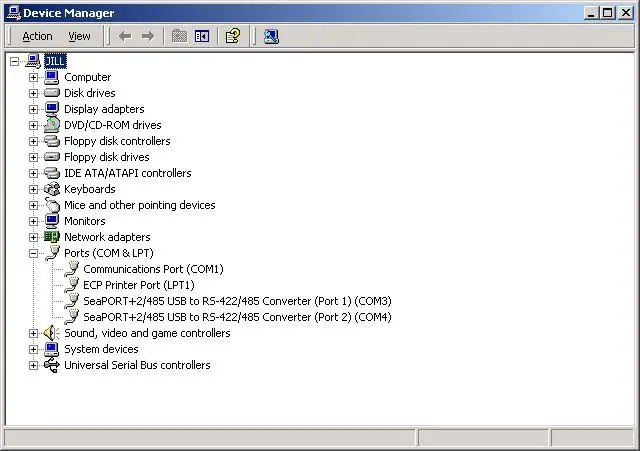Open the Action menu
Viewport: 640px width, 451px height.
point(37,37)
